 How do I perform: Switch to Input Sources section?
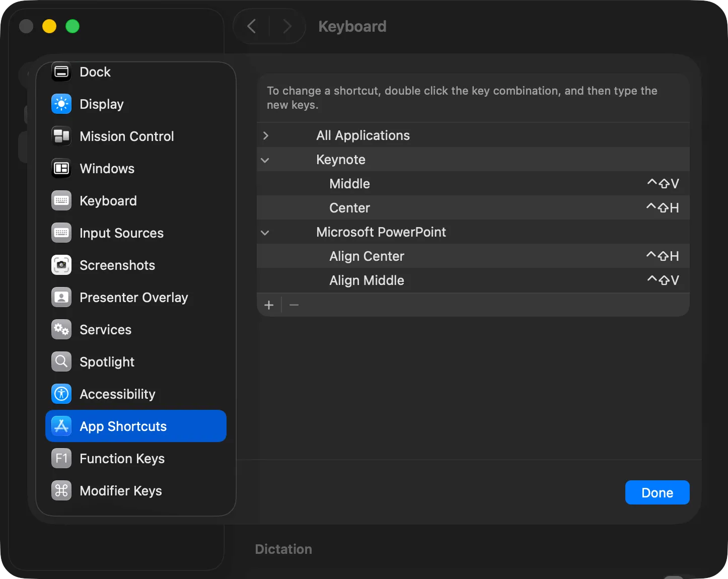point(121,233)
